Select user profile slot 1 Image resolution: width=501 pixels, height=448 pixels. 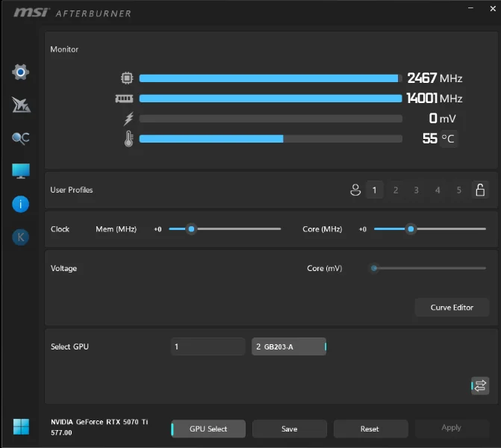(x=375, y=190)
